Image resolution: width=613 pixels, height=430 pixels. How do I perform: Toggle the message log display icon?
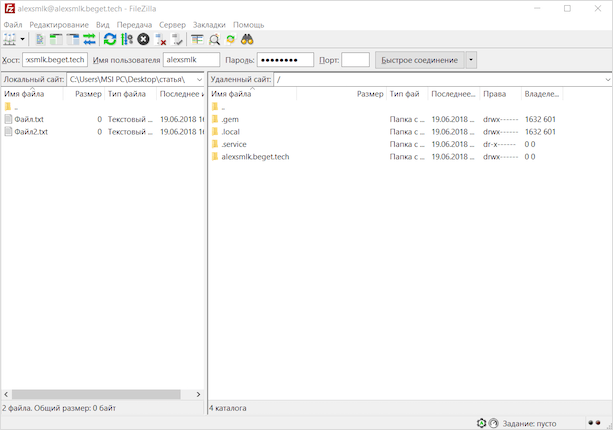tap(41, 39)
